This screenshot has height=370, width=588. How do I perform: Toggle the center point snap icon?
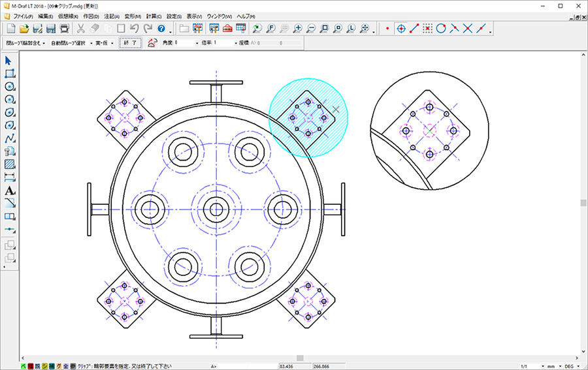pos(401,29)
